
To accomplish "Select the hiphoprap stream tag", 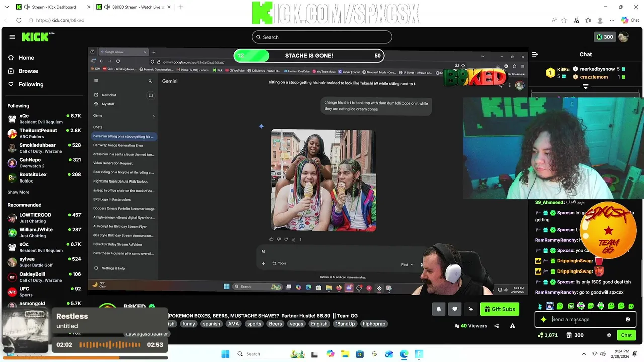I will coord(374,324).
